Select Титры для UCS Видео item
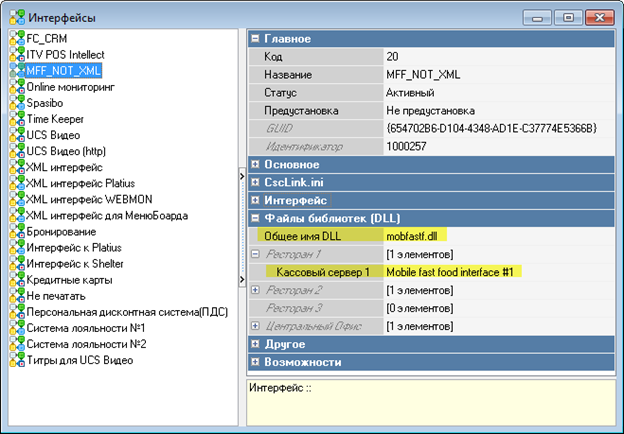This screenshot has width=624, height=434. click(80, 360)
